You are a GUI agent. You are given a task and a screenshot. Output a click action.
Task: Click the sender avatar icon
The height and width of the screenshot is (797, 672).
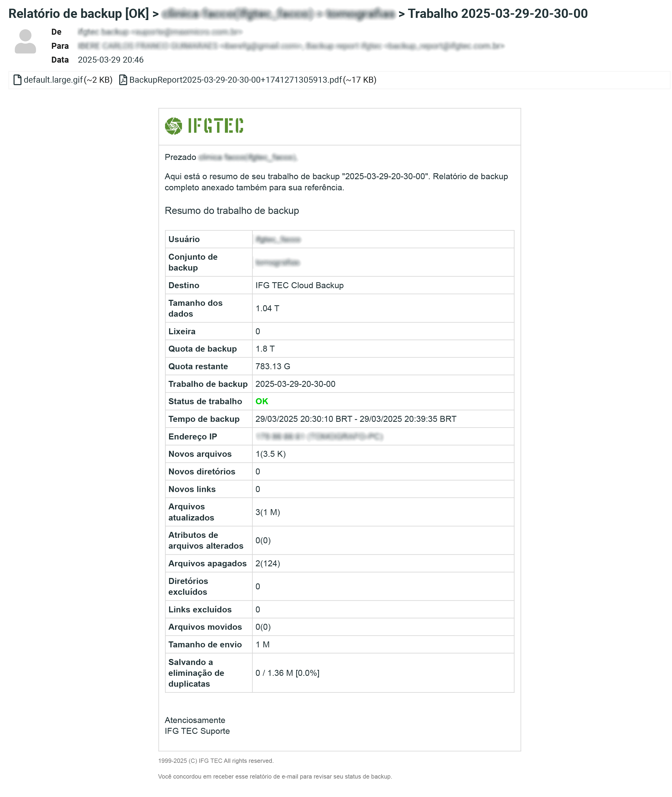tap(25, 41)
